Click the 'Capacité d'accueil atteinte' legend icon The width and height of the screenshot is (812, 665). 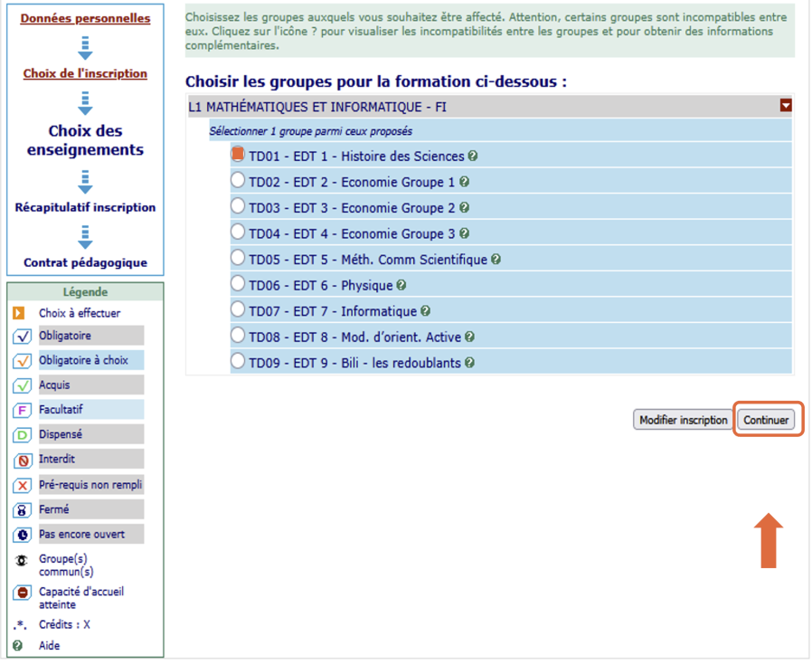point(23,592)
